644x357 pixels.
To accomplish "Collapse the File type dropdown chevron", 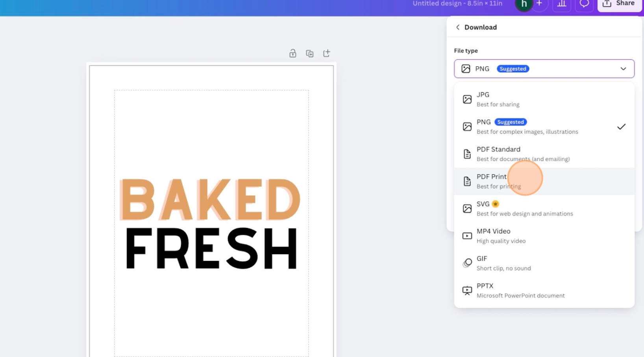I will (623, 69).
